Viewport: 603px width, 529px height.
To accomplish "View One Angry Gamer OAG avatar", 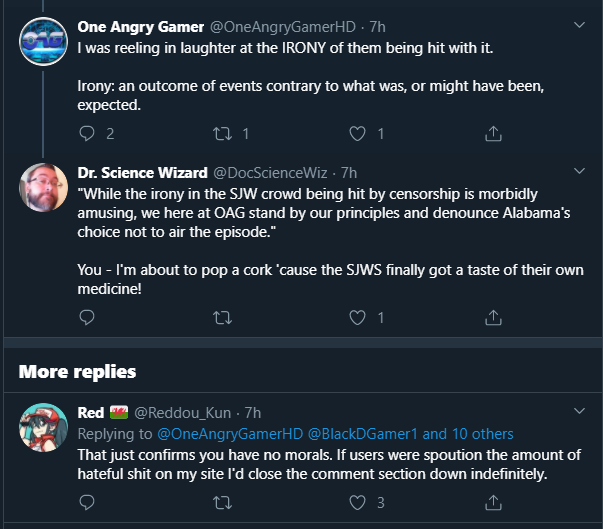I will click(43, 42).
